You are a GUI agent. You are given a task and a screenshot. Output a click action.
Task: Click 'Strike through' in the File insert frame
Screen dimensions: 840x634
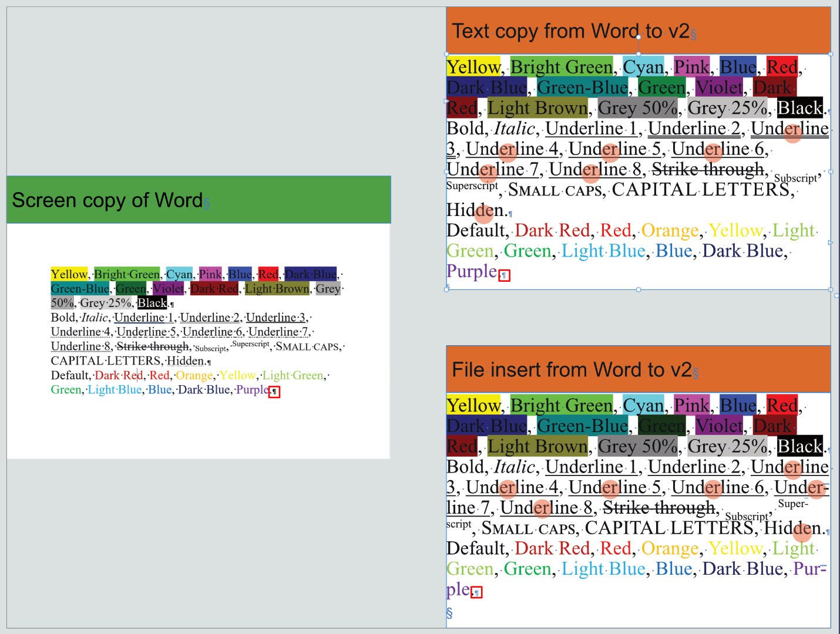pos(658,508)
